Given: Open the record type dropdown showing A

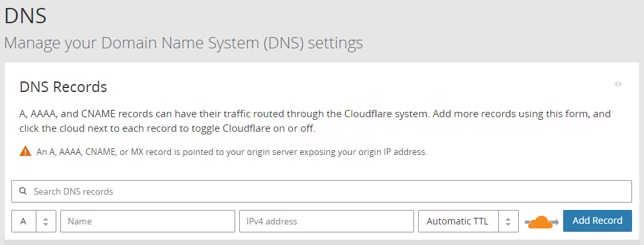Looking at the screenshot, I should (34, 221).
